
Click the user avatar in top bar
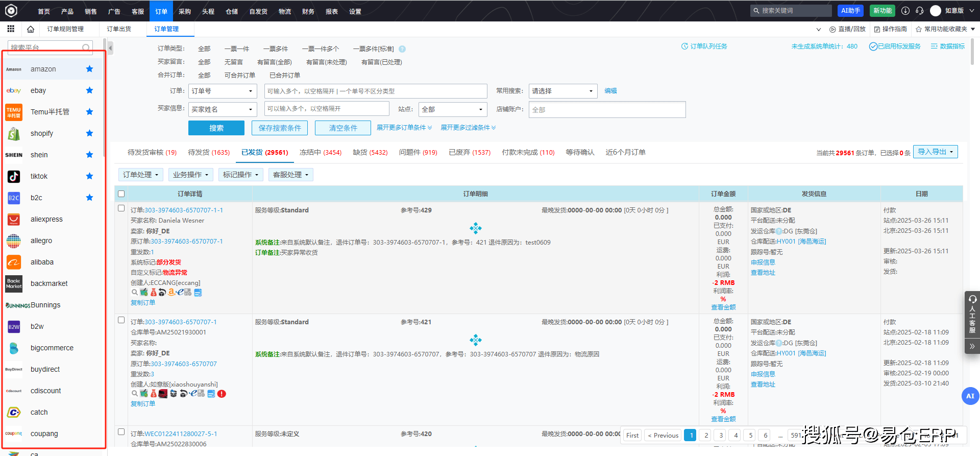(936, 11)
